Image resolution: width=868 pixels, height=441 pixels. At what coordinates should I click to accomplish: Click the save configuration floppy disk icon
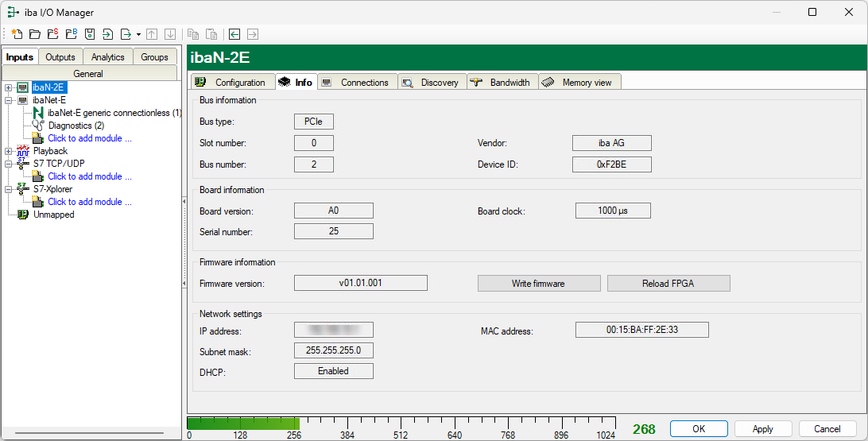[90, 34]
